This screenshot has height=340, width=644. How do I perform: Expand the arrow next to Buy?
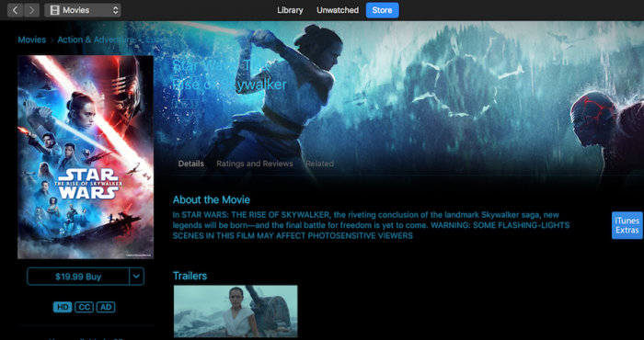[x=137, y=277]
